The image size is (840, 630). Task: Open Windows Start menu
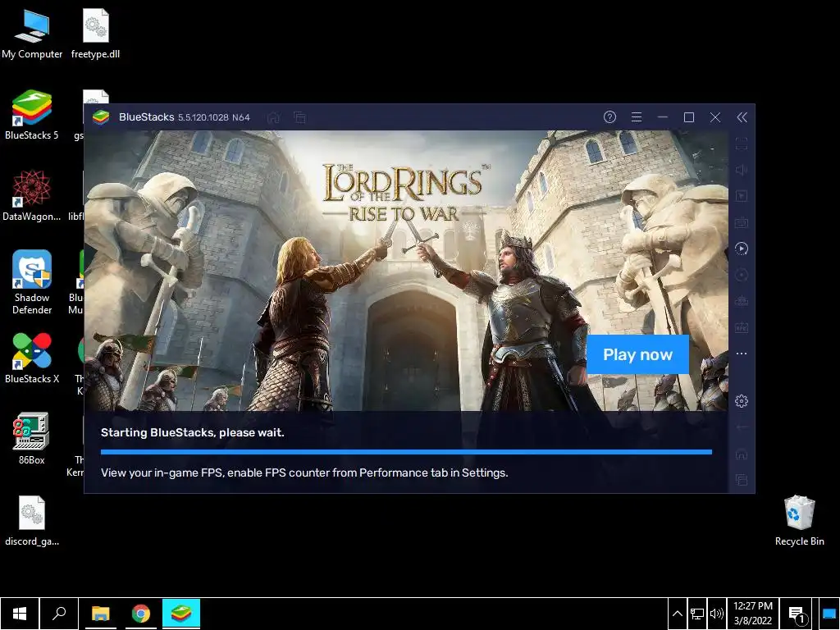(20, 614)
